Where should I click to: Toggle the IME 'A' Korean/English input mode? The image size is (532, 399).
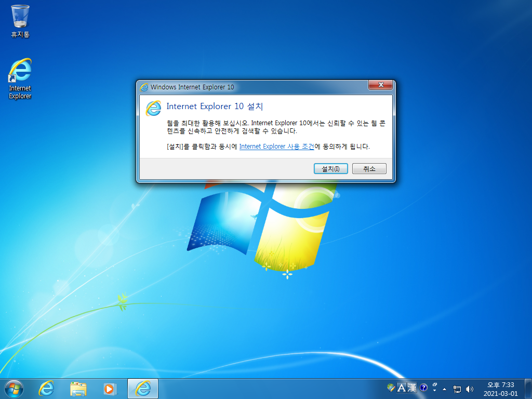(402, 388)
